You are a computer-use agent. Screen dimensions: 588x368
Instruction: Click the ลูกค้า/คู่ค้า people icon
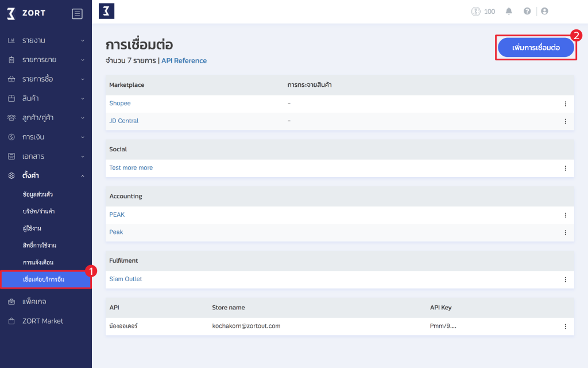[11, 118]
